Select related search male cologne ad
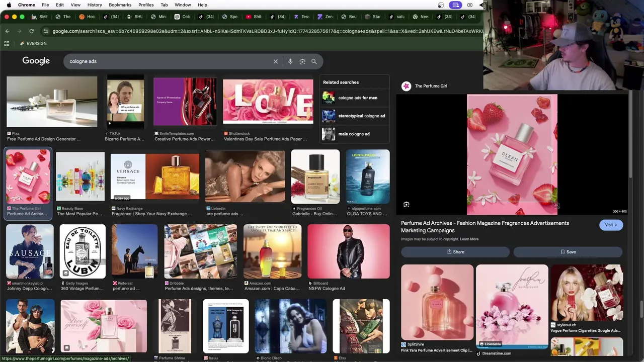This screenshot has height=362, width=644. click(x=355, y=134)
